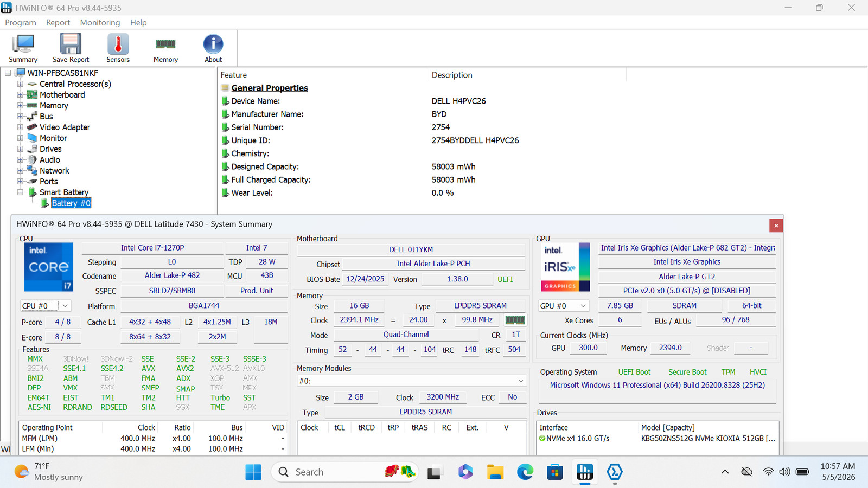Open the CPU #0 selector dropdown

click(46, 306)
